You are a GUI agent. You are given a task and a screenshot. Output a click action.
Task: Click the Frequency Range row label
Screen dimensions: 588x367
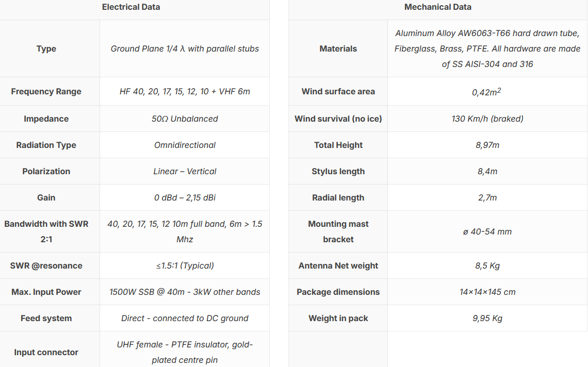click(x=46, y=92)
